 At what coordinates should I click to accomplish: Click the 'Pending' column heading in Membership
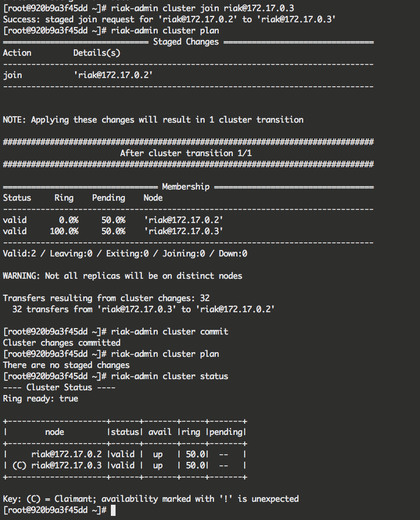109,198
